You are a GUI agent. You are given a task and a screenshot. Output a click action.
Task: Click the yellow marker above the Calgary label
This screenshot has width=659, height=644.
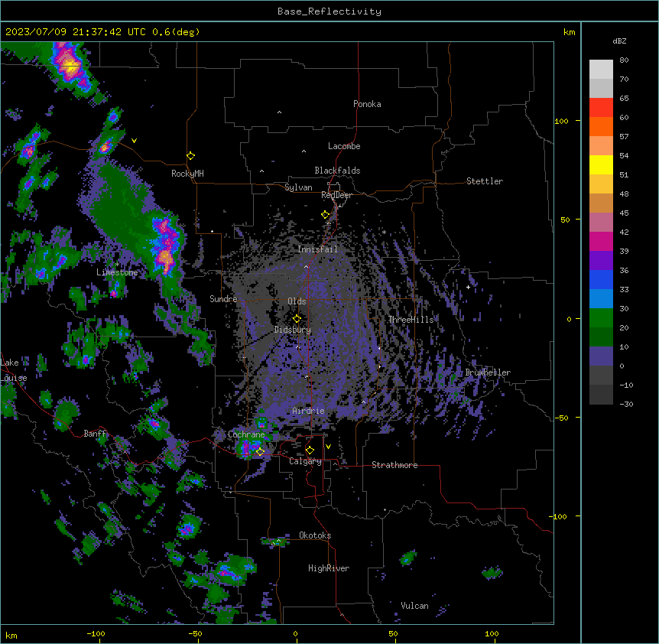(x=310, y=450)
